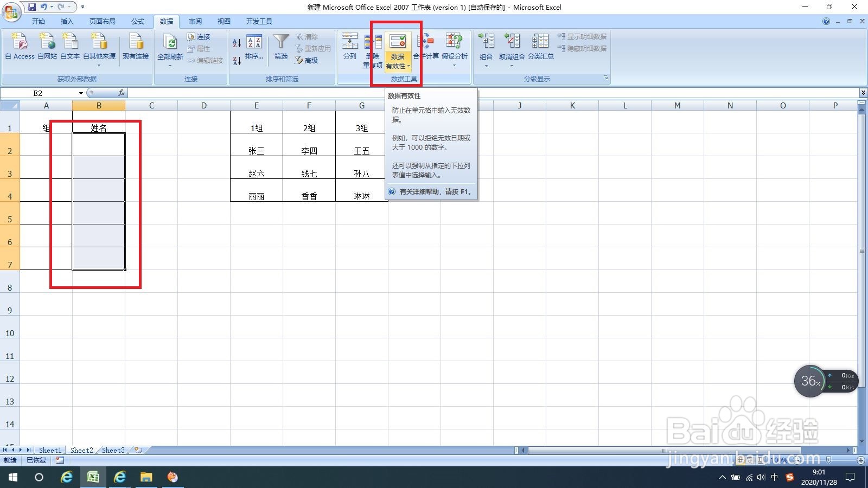Customize Quick Access Toolbar dropdown
Image resolution: width=868 pixels, height=488 pixels.
(x=82, y=7)
